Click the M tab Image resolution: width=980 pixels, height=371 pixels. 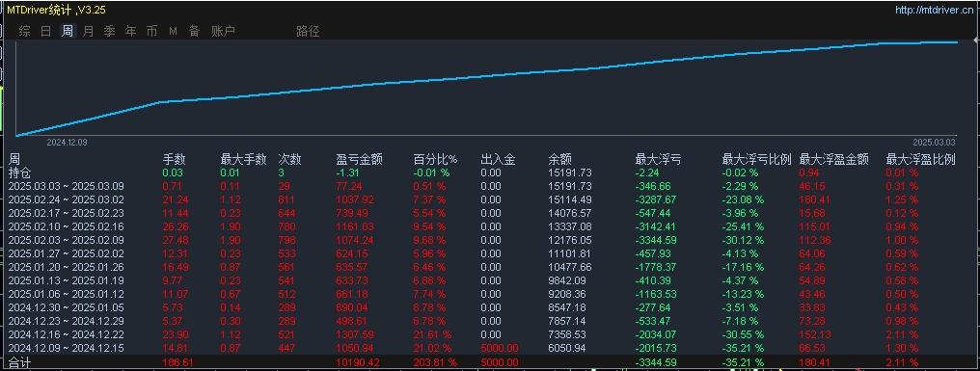click(173, 31)
